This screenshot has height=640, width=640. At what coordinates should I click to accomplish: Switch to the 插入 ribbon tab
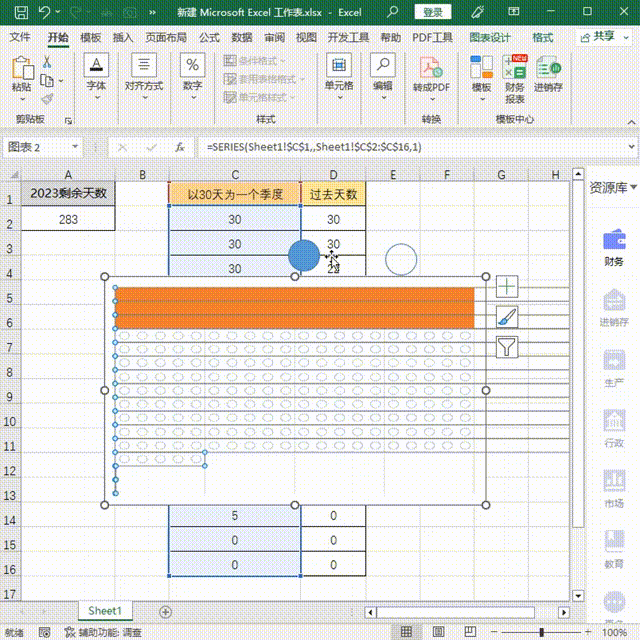tap(122, 38)
